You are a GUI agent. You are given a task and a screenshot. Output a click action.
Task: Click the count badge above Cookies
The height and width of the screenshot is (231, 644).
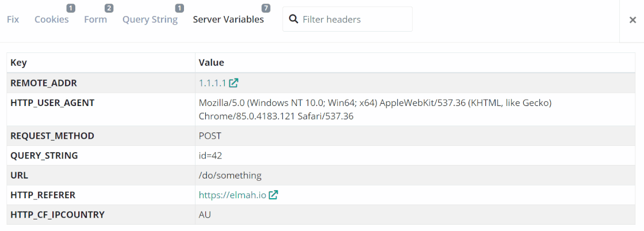71,8
